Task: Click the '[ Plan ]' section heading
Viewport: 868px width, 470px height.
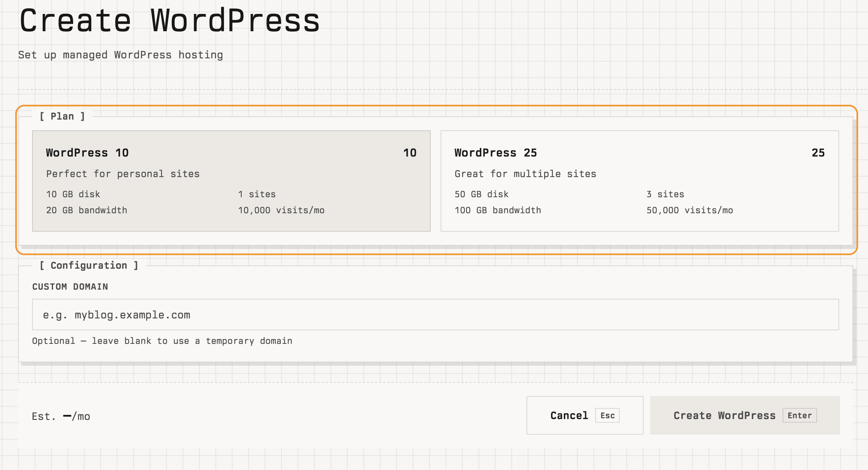Action: tap(62, 116)
